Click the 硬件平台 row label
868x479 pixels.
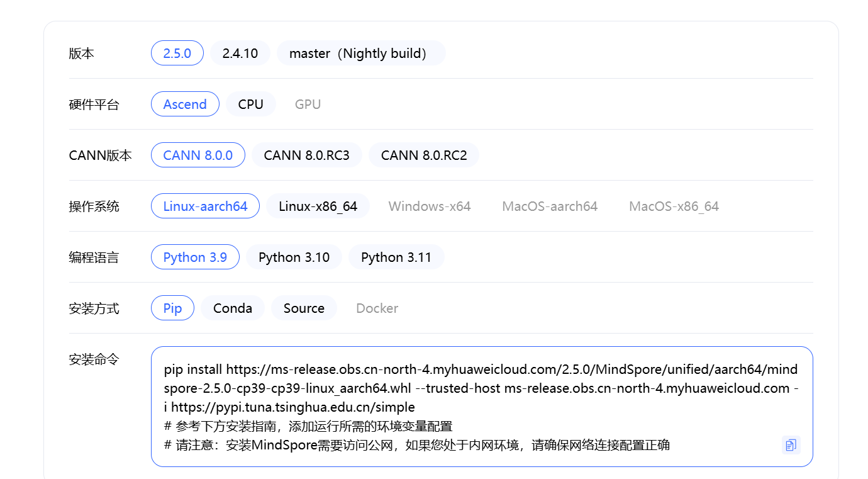(x=94, y=104)
